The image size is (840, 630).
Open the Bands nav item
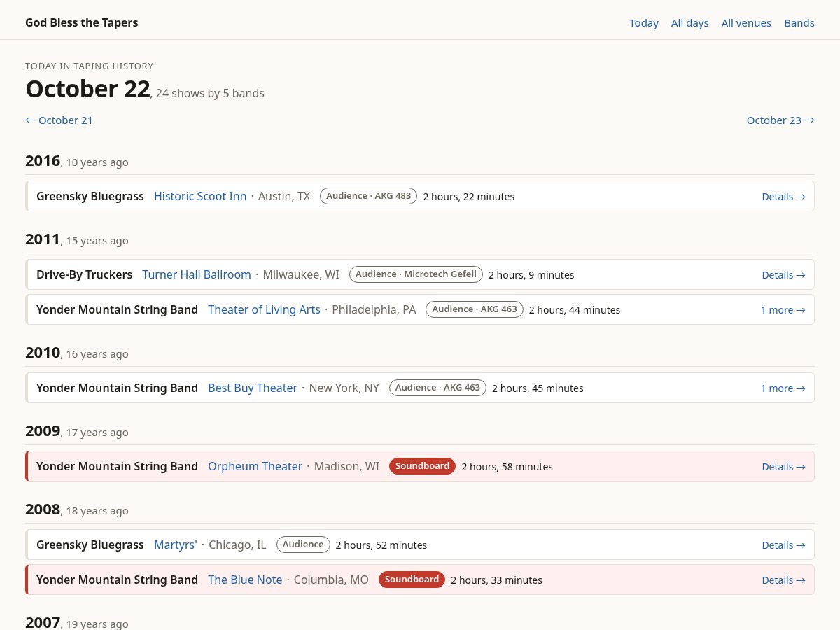click(799, 23)
